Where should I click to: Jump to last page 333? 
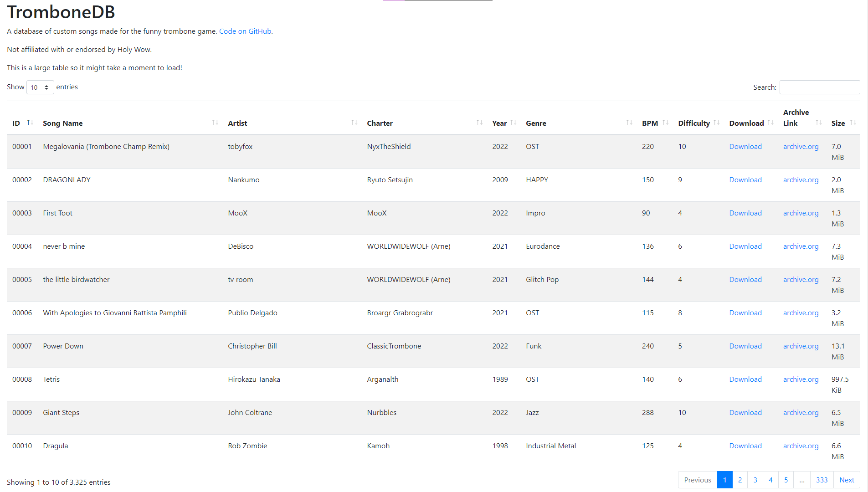pos(822,480)
